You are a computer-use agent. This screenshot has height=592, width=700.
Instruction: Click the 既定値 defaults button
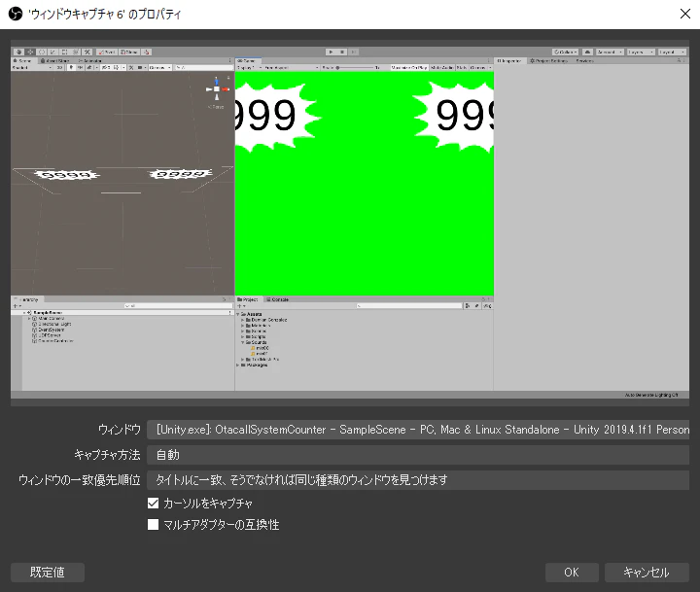point(48,572)
